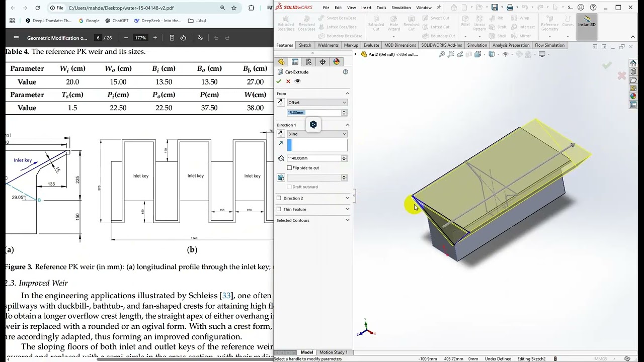Image resolution: width=644 pixels, height=362 pixels.
Task: Open the ConfigurationManager tab icon
Action: (309, 62)
